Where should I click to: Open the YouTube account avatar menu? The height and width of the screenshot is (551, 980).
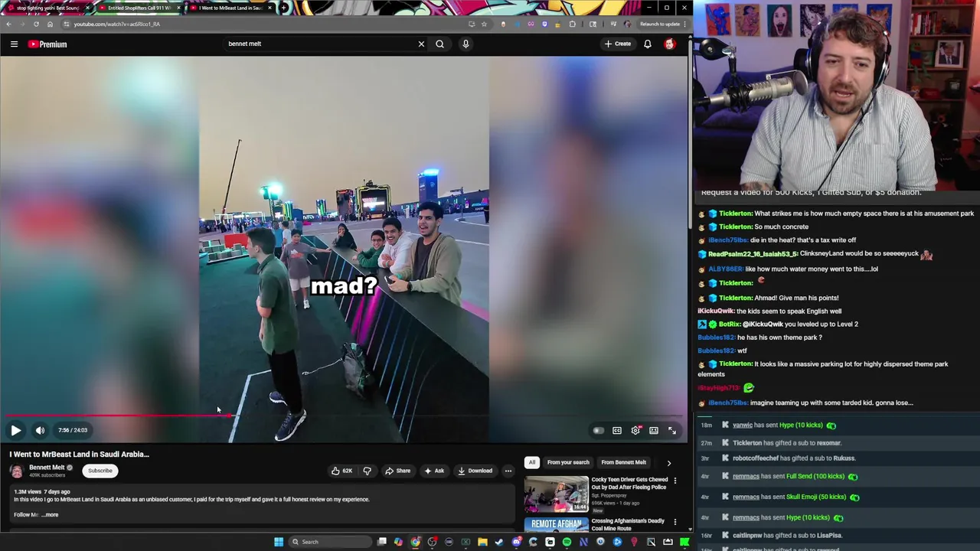(x=670, y=44)
